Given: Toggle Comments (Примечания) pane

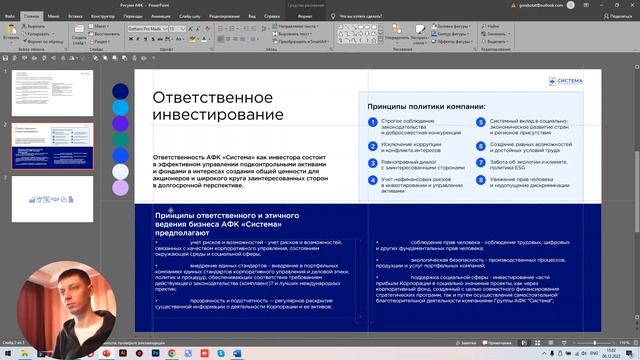Looking at the screenshot, I should pyautogui.click(x=497, y=343).
